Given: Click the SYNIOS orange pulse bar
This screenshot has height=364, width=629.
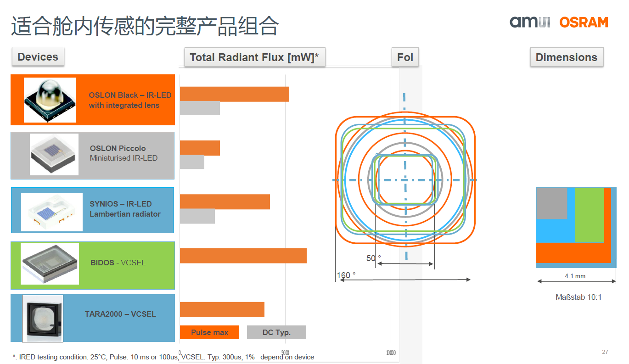Looking at the screenshot, I should tap(225, 202).
